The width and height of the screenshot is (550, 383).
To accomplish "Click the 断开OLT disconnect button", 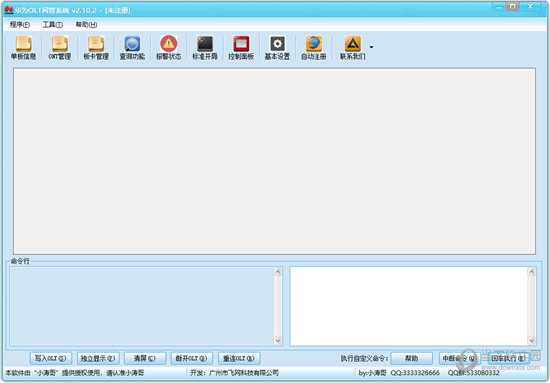I will pos(192,358).
